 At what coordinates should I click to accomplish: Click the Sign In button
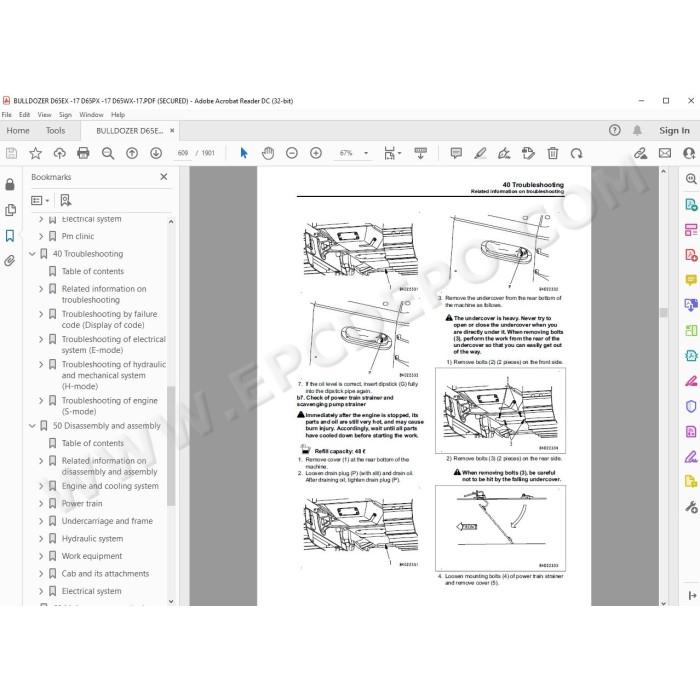674,130
